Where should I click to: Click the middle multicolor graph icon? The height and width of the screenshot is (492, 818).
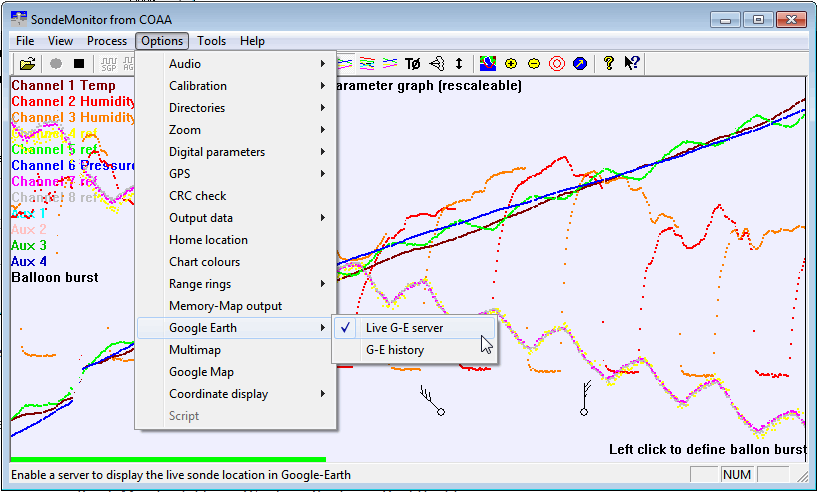[x=367, y=64]
